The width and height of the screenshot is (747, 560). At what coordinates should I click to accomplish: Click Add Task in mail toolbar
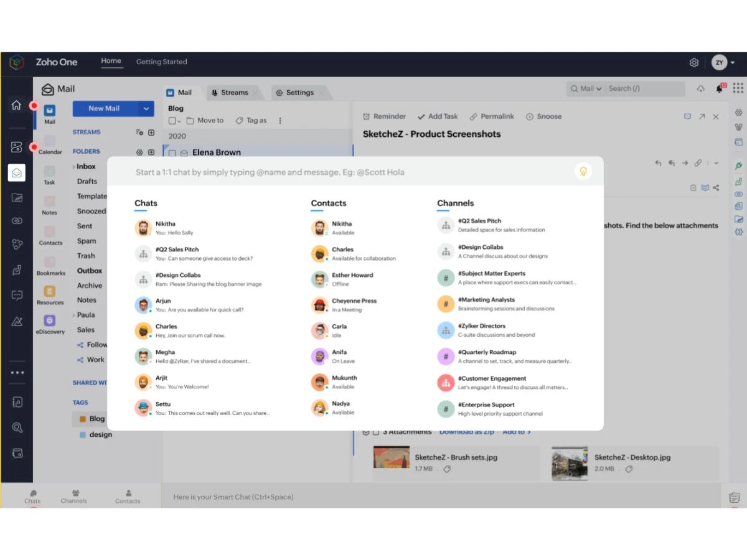[x=438, y=116]
